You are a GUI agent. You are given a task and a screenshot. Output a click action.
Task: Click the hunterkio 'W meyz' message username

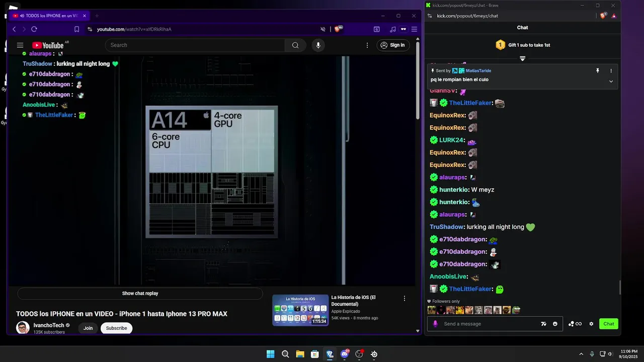[x=454, y=190]
